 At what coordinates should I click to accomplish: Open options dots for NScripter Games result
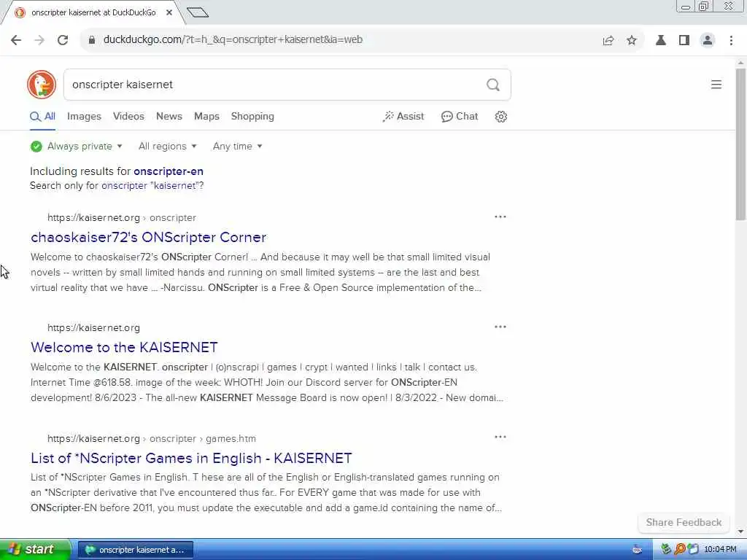[500, 437]
